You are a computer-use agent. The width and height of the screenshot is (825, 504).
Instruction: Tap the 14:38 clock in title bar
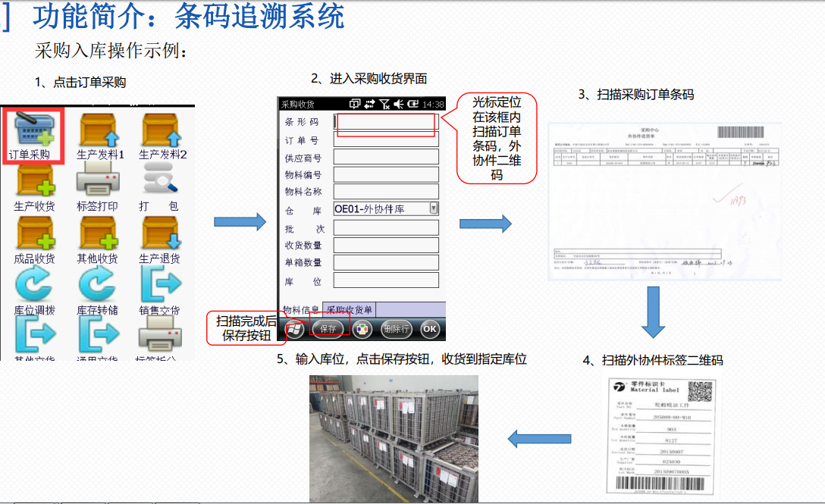pyautogui.click(x=433, y=105)
